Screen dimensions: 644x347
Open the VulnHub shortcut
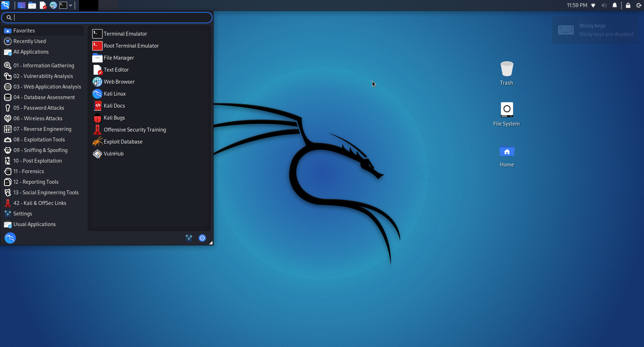tap(113, 154)
